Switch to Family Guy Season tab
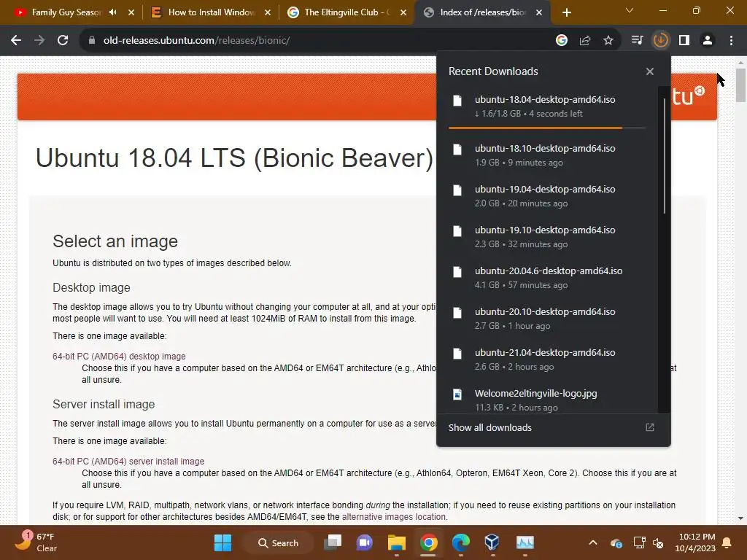 (x=71, y=12)
